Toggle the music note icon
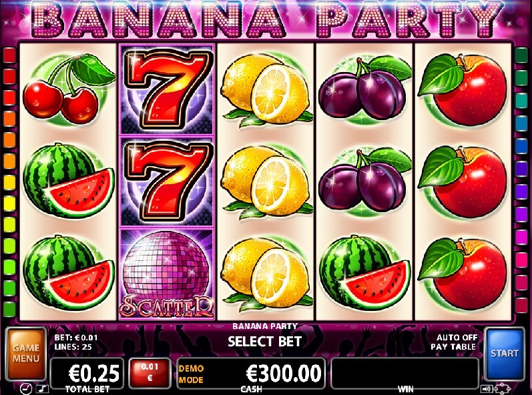This screenshot has width=532, height=395. (x=42, y=388)
